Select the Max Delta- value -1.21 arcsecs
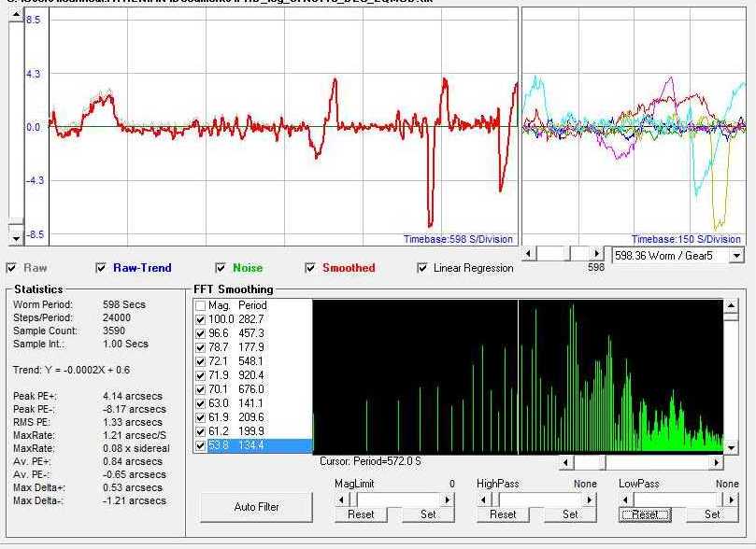Screen dimensions: 756x549 click(x=135, y=500)
